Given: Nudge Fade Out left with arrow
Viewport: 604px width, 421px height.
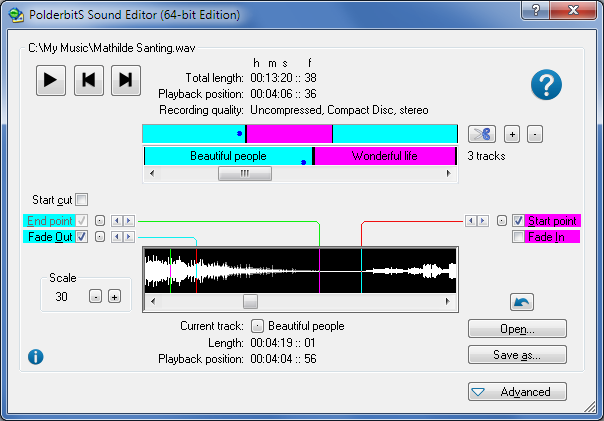Looking at the screenshot, I should coord(117,236).
